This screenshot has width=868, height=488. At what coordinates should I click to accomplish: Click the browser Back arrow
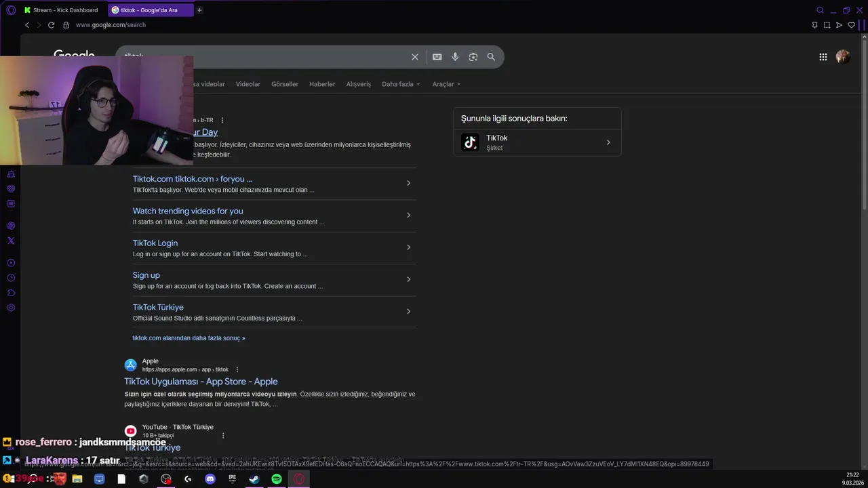pyautogui.click(x=27, y=25)
